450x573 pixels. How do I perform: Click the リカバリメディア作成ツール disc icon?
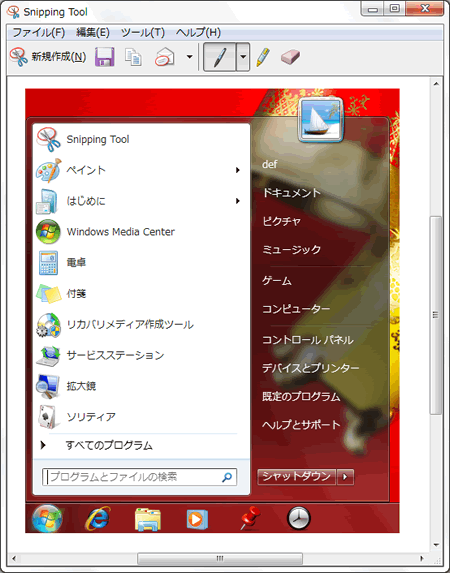pos(48,325)
